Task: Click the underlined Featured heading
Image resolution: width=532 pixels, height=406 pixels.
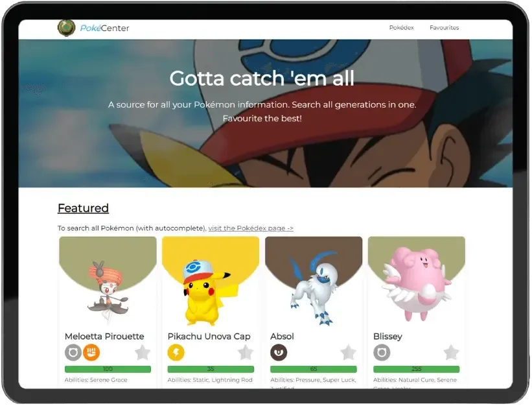Action: coord(83,208)
